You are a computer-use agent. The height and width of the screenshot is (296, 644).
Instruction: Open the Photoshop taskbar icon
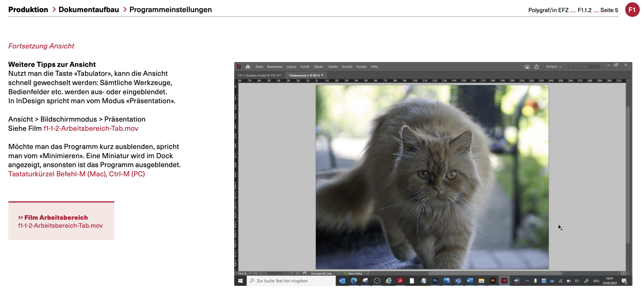[x=435, y=281]
